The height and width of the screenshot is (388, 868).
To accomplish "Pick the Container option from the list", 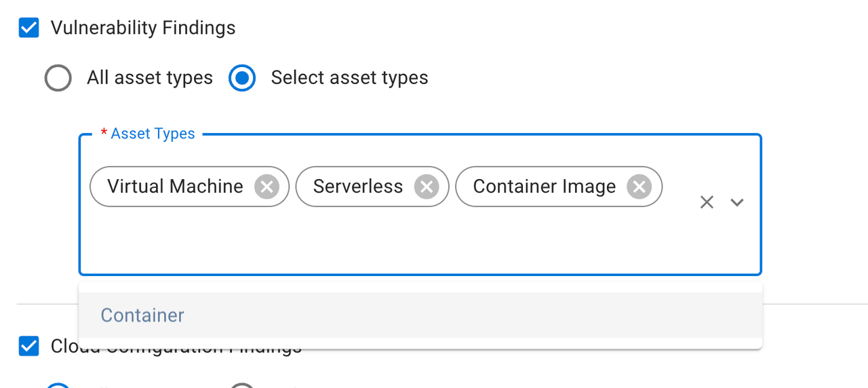I will tap(142, 315).
